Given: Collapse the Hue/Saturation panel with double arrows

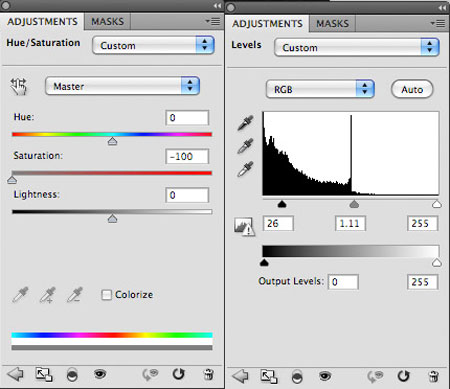Looking at the screenshot, I should tap(217, 6).
